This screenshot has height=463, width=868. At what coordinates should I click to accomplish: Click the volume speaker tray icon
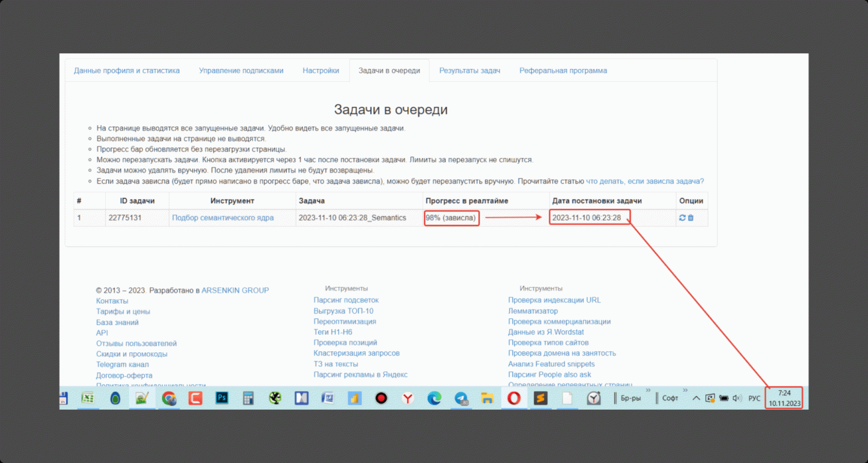(737, 398)
